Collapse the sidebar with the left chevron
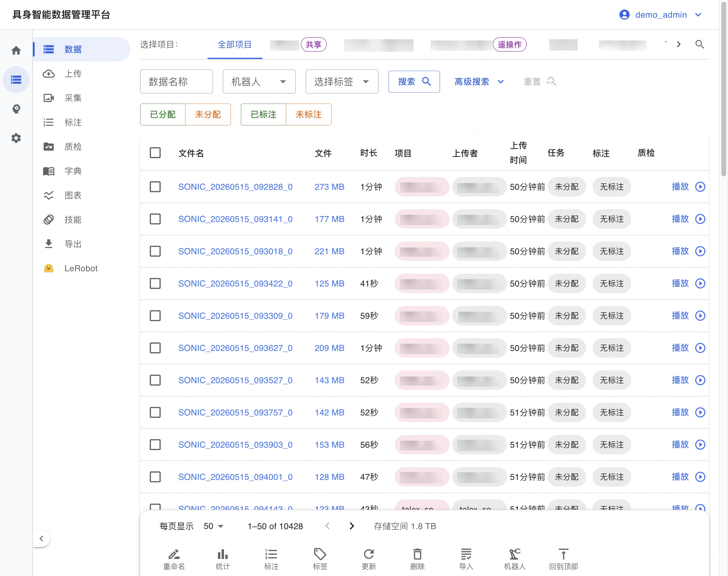The width and height of the screenshot is (728, 576). tap(41, 539)
